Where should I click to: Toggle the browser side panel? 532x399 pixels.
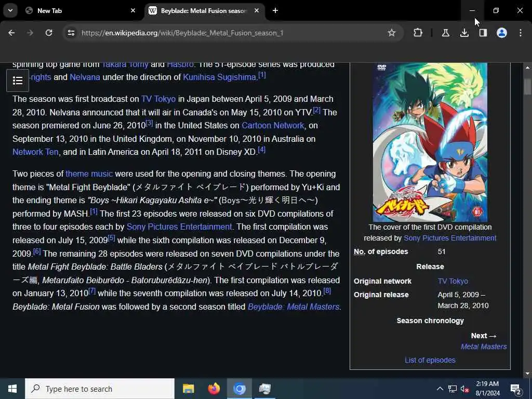coord(483,33)
